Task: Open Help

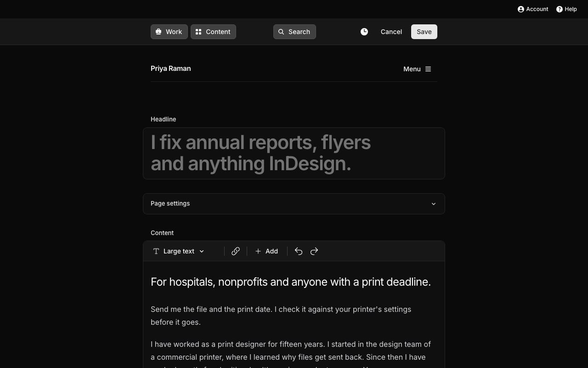Action: tap(566, 9)
